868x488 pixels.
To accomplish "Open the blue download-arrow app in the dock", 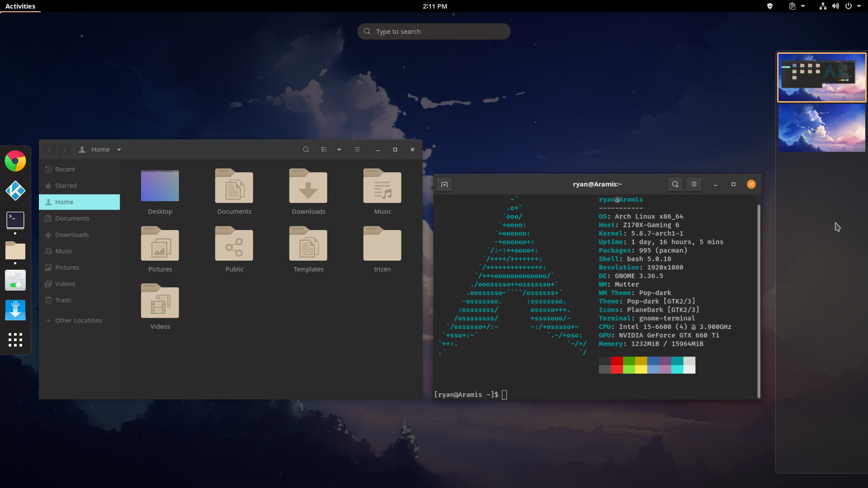I will pyautogui.click(x=15, y=310).
